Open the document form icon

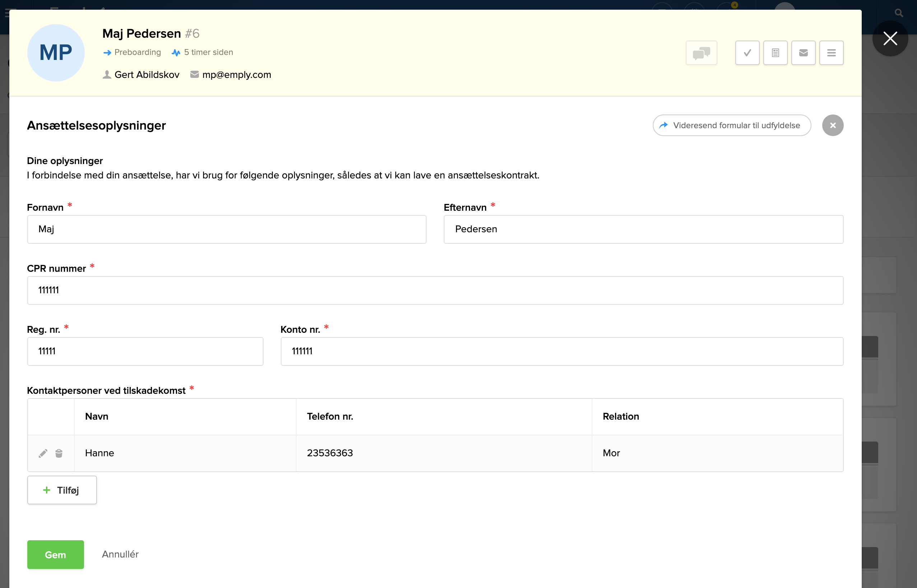click(x=775, y=53)
